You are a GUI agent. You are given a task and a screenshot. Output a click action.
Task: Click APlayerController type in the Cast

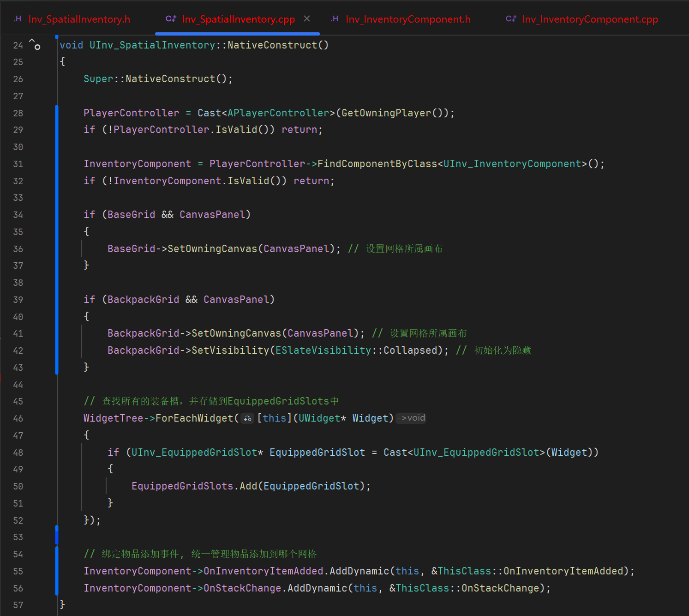[278, 113]
